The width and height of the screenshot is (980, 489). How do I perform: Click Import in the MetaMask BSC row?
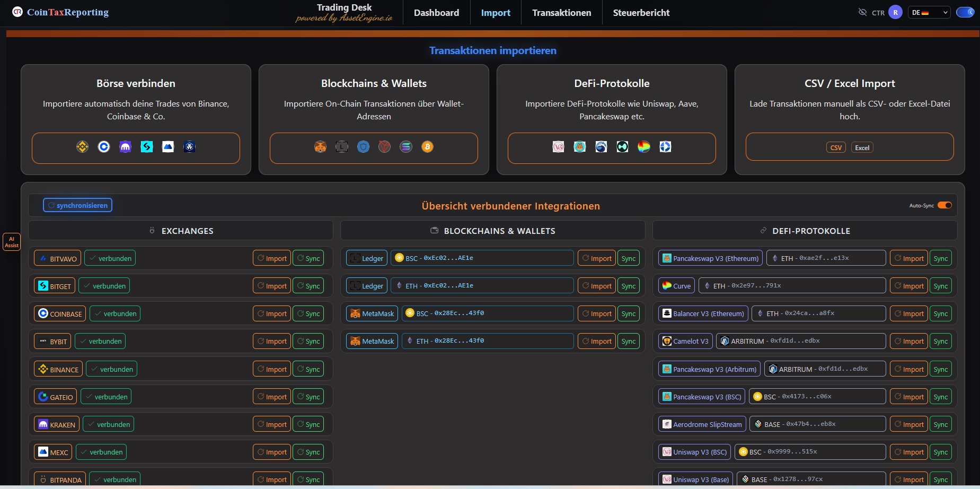pyautogui.click(x=597, y=313)
